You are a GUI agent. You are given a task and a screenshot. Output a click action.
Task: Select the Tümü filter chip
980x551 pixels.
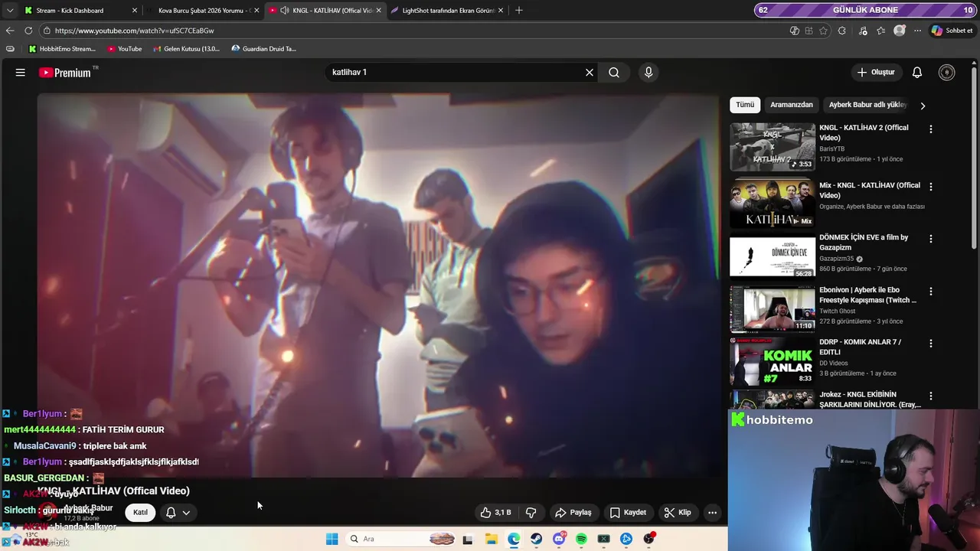[745, 105]
